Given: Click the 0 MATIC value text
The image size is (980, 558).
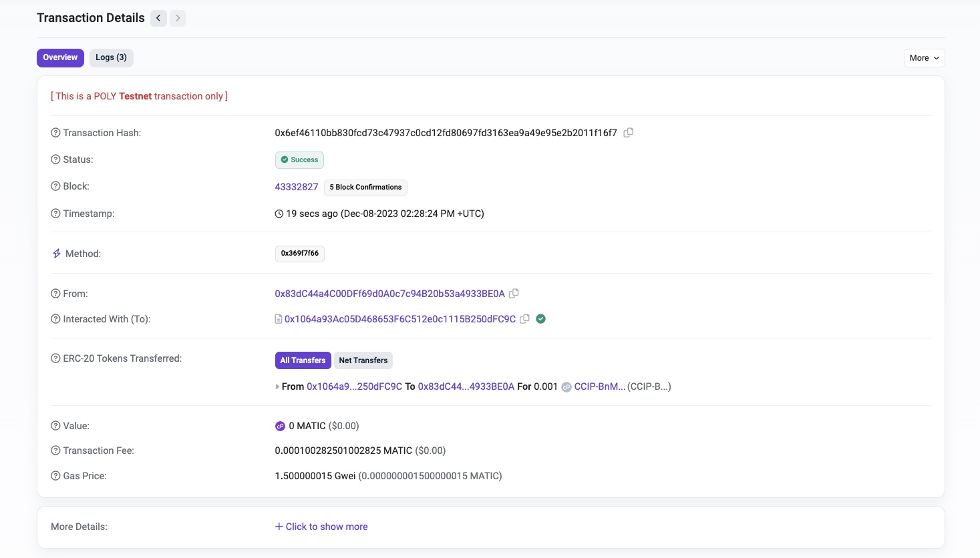Looking at the screenshot, I should click(x=307, y=426).
